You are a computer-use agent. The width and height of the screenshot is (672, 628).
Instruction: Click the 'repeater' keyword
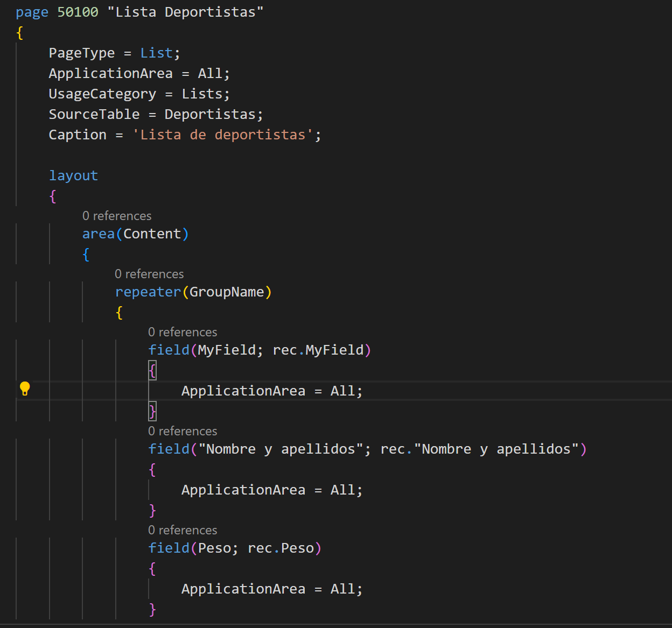[x=148, y=292]
